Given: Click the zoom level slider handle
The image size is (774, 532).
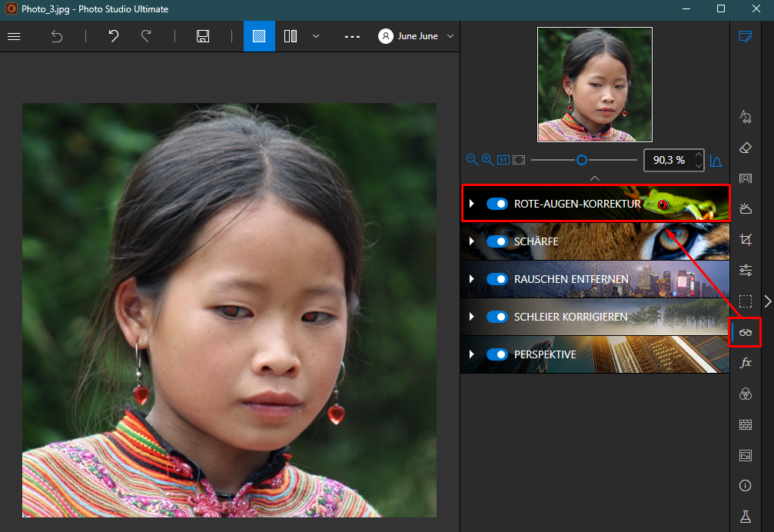Looking at the screenshot, I should tap(582, 160).
